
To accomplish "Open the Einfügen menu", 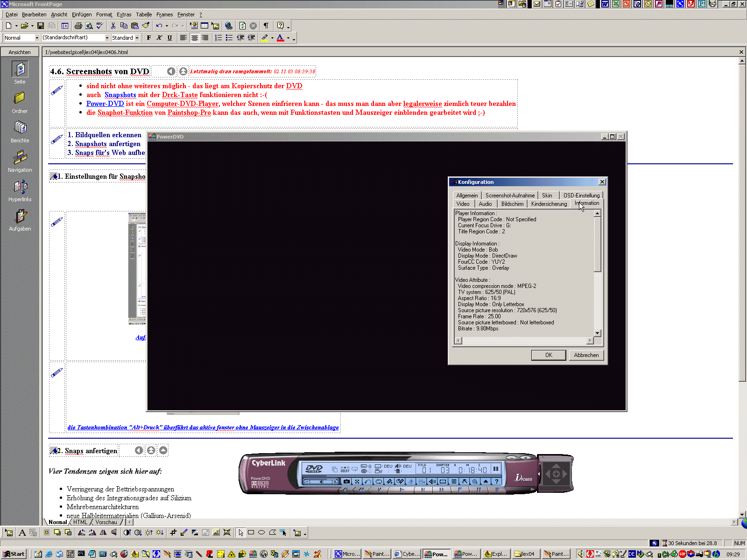I will 82,14.
